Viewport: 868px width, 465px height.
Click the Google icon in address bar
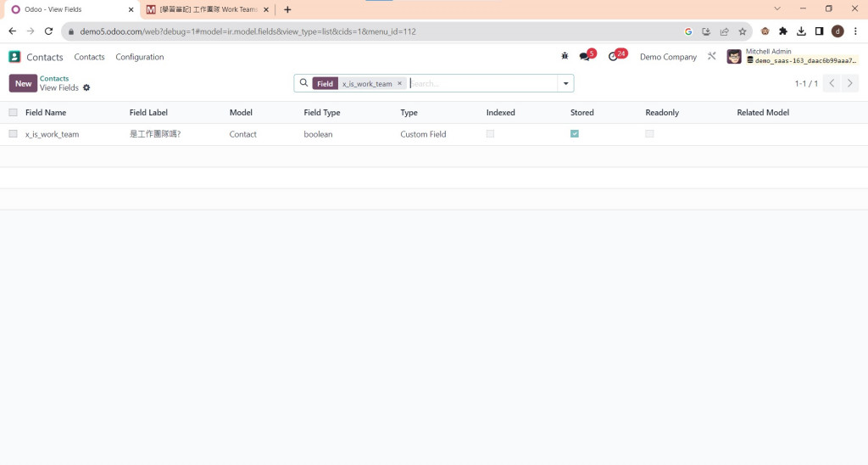(x=688, y=31)
